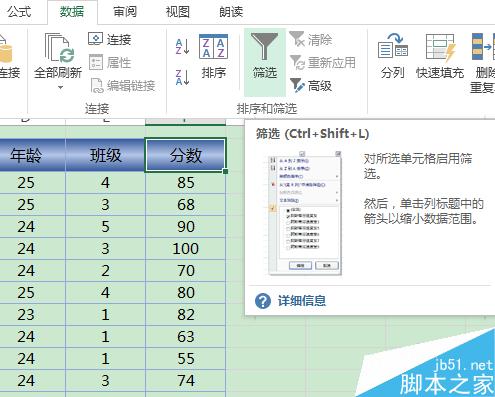
Task: Click the 快速填充 flash fill icon
Action: pos(440,48)
